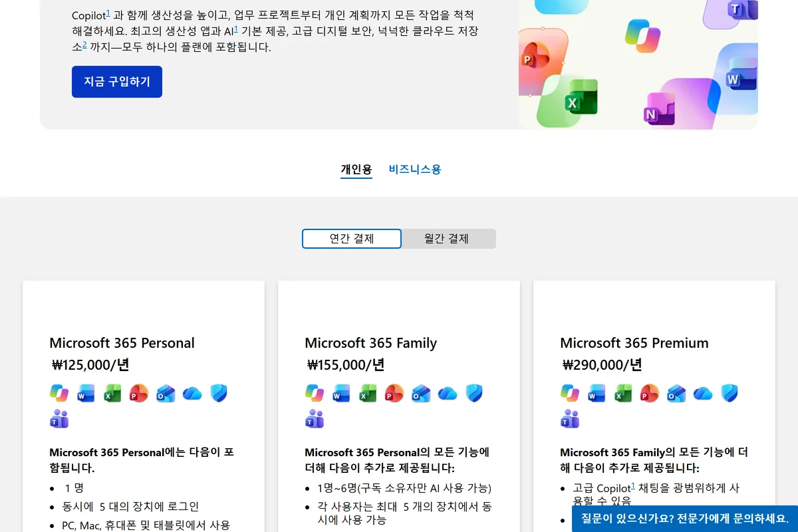Viewport: 798px width, 532px height.
Task: Click the Outlook icon in the Family card
Action: pos(421,393)
